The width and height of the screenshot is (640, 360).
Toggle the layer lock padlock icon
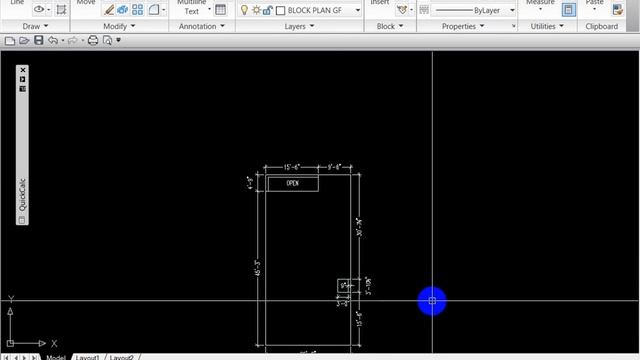(267, 10)
